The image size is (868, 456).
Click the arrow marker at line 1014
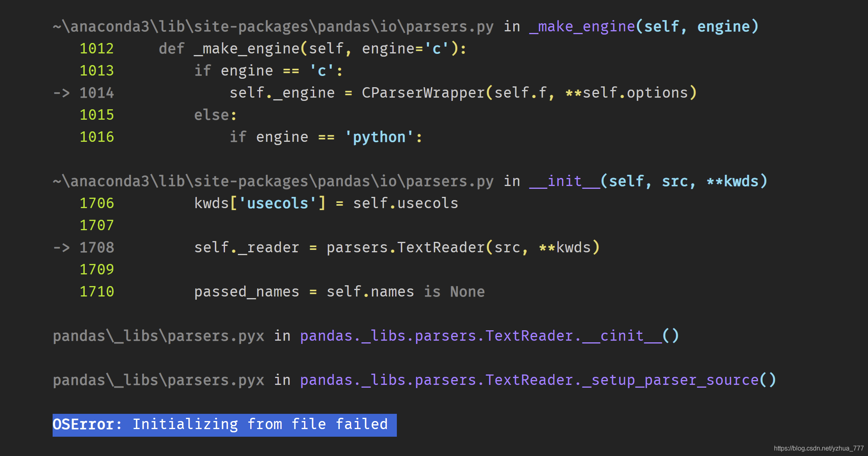[61, 93]
